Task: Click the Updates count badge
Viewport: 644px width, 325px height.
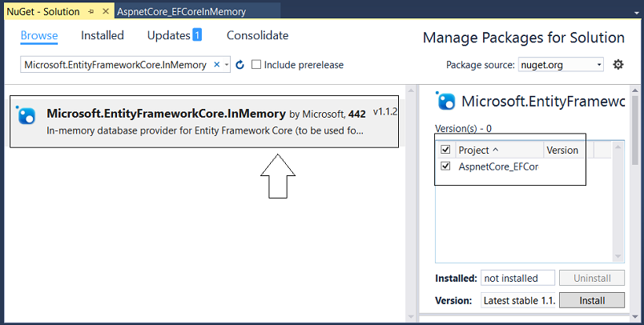Action: coord(197,35)
